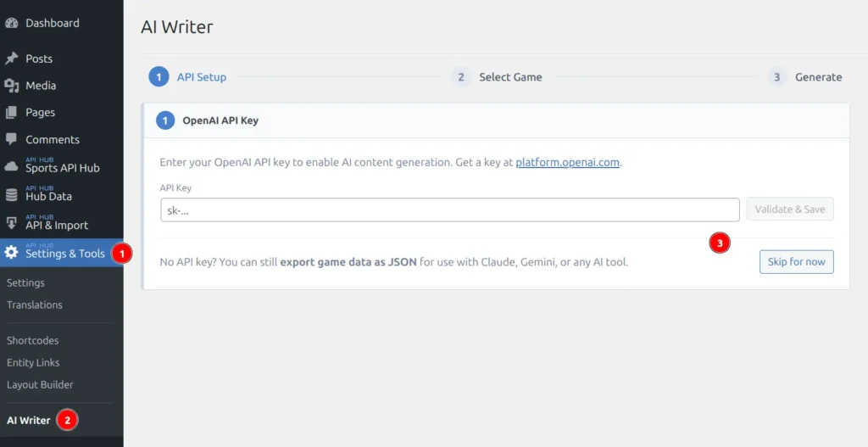
Task: Click the AI Writer page heading
Action: pyautogui.click(x=177, y=26)
